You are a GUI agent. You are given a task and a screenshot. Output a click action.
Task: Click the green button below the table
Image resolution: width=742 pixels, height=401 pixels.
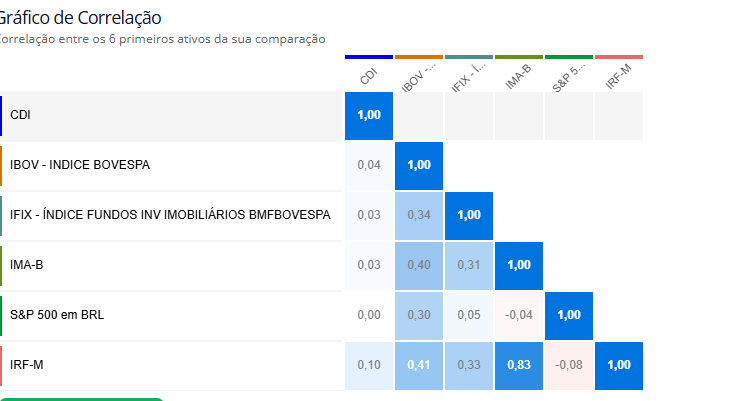click(x=81, y=400)
